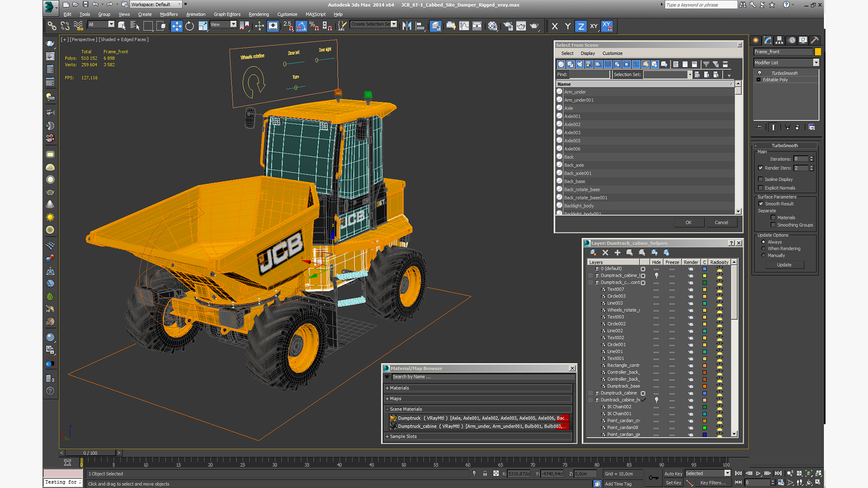Open the Display command panel tab

click(803, 40)
